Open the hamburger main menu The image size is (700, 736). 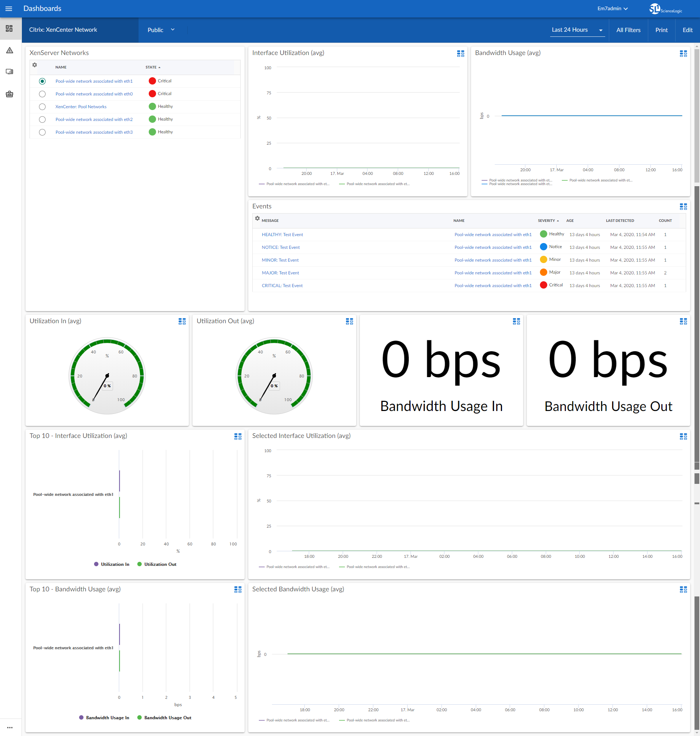click(9, 9)
